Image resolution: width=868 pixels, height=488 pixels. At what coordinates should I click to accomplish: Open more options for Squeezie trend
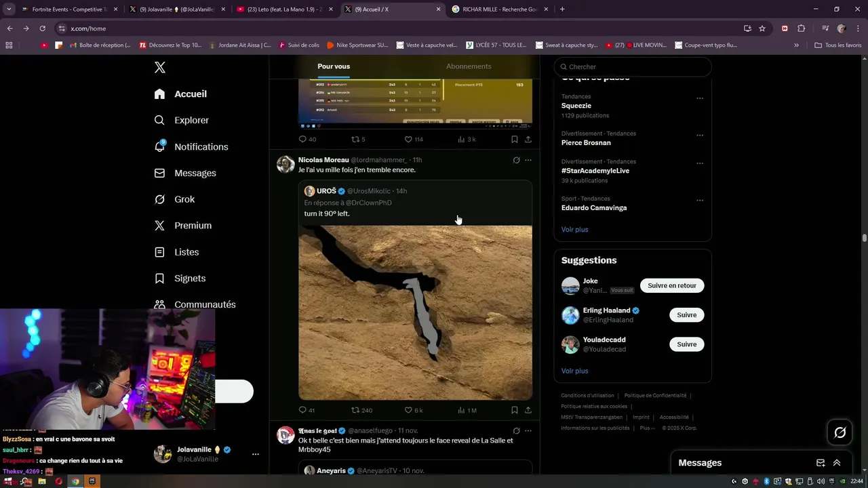(x=700, y=98)
